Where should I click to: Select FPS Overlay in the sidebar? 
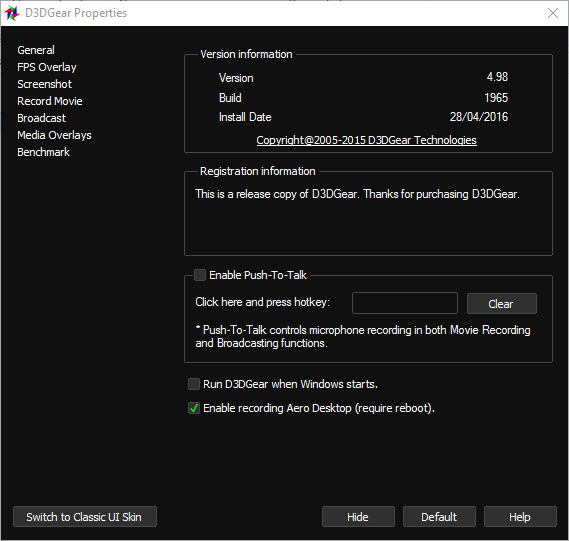47,67
